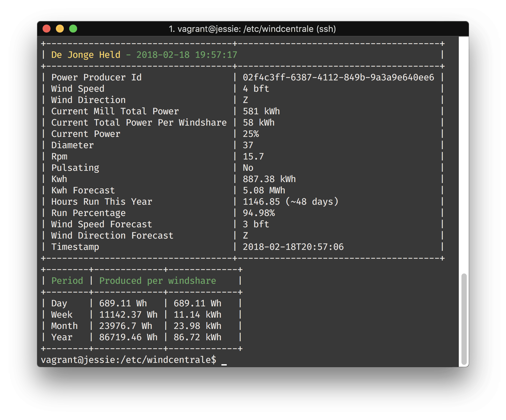Viewport: 506px width, 420px height.
Task: Click the '11.14 kWh' weekly value
Action: pyautogui.click(x=197, y=315)
